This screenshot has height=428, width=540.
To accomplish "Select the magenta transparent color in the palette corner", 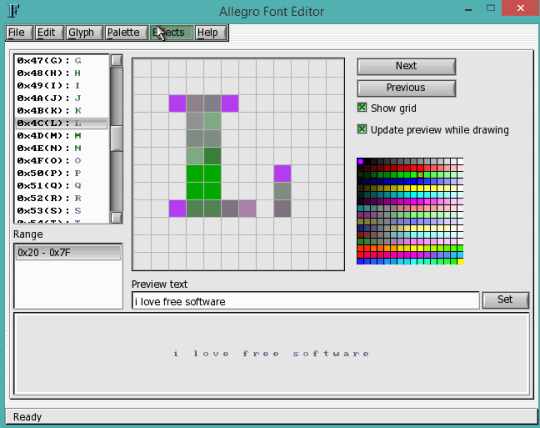I will [360, 161].
